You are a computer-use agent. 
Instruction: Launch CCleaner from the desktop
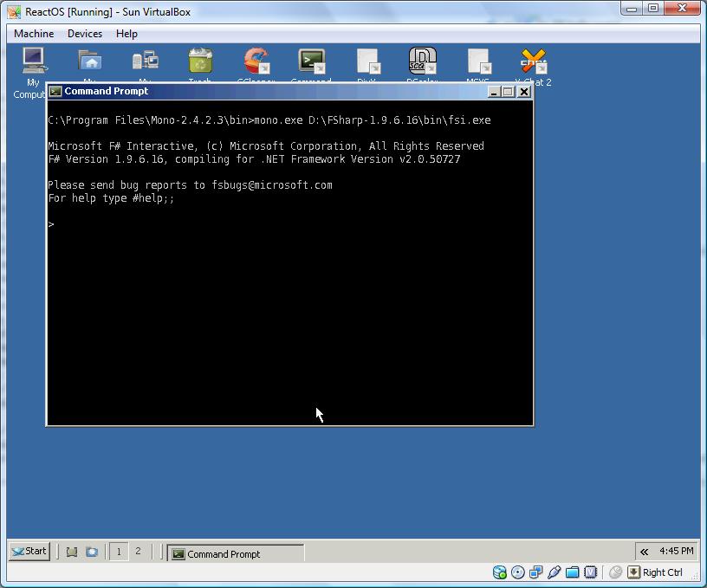(256, 61)
